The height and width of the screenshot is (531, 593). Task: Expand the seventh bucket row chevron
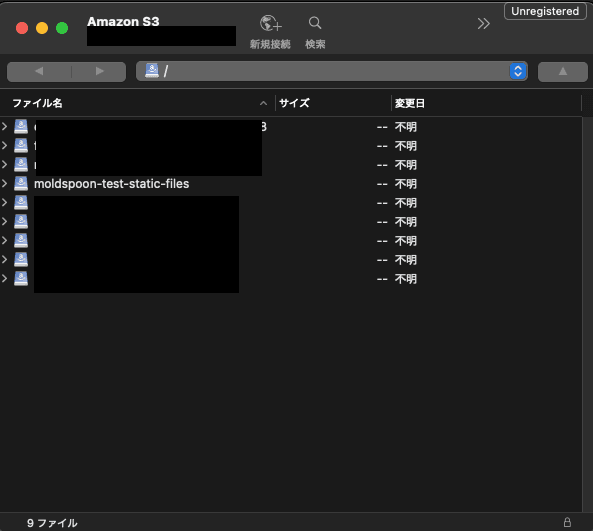[x=5, y=240]
